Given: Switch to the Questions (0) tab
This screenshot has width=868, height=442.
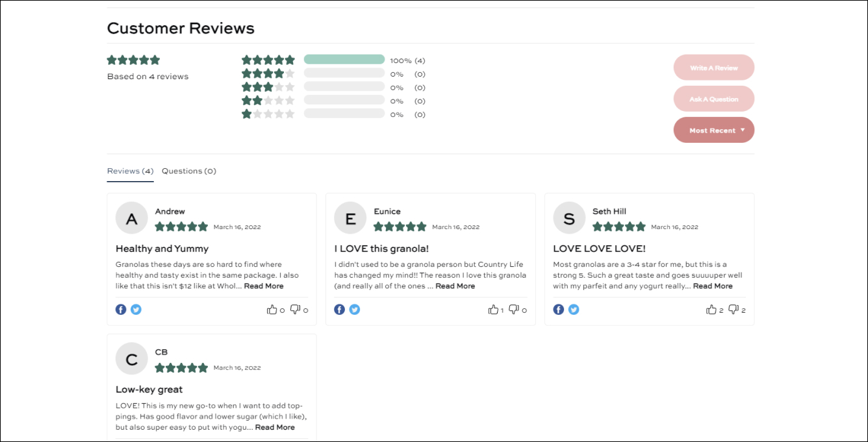Looking at the screenshot, I should pyautogui.click(x=189, y=171).
